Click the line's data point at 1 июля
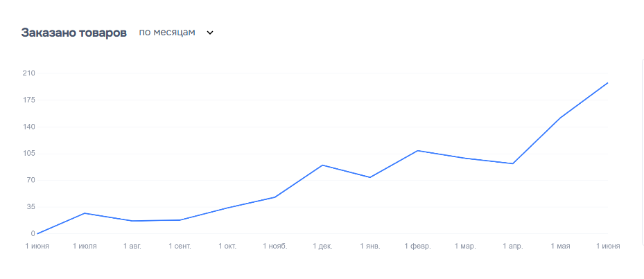 click(x=85, y=213)
